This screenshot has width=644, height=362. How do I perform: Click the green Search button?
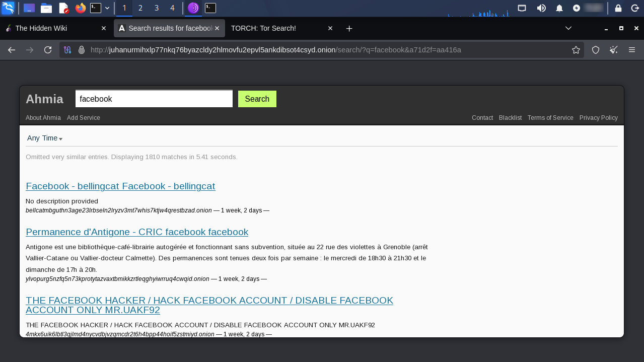pyautogui.click(x=257, y=99)
